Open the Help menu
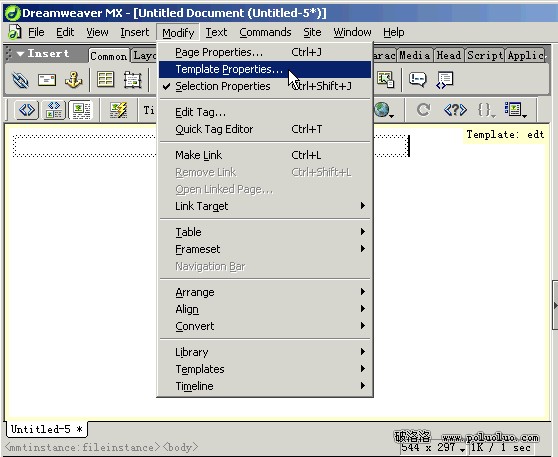The image size is (558, 457). click(394, 32)
